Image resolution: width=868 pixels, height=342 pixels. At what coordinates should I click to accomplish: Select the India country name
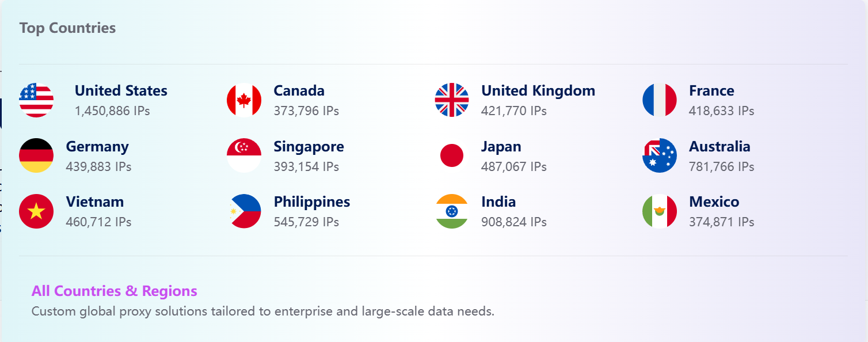(498, 202)
